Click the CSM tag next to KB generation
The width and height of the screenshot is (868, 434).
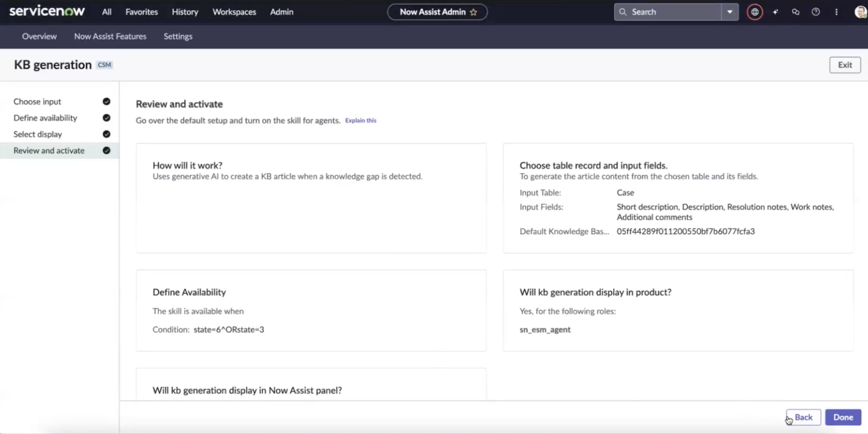[104, 65]
